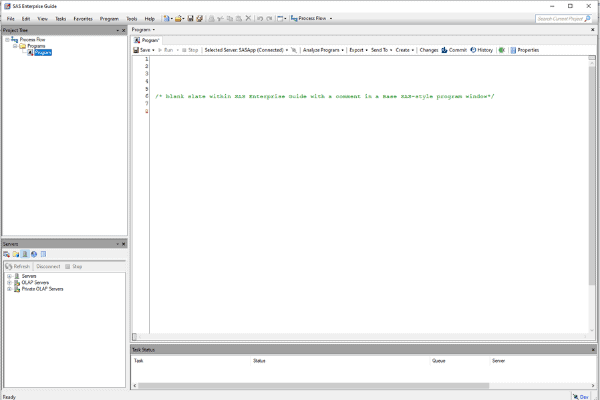Open the Selected Server SASApp dropdown
Screen dimensions: 600x400
click(287, 50)
